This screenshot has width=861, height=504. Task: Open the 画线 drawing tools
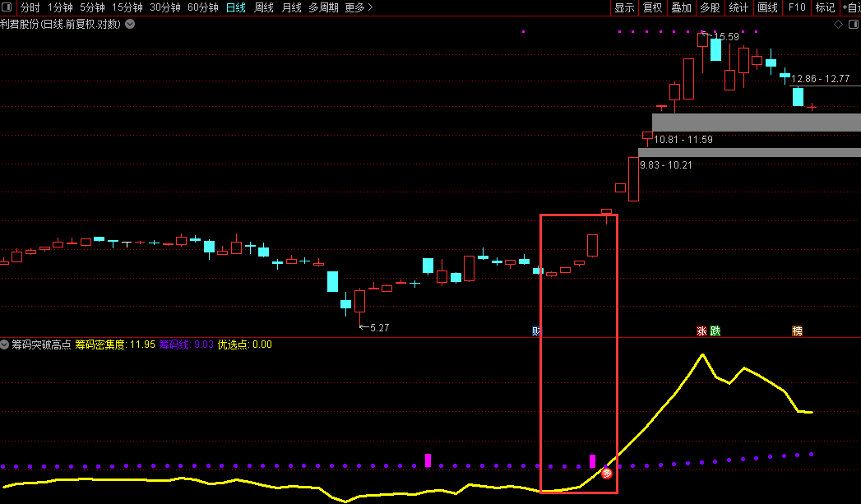(x=767, y=7)
